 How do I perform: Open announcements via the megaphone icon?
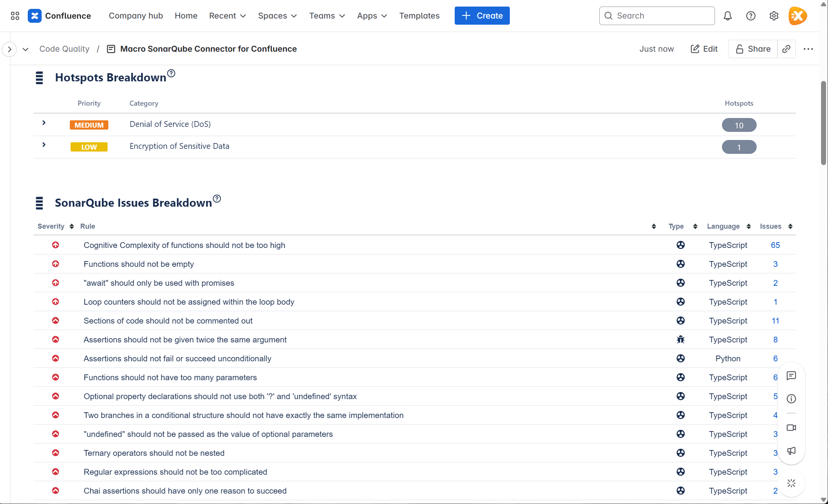tap(791, 451)
